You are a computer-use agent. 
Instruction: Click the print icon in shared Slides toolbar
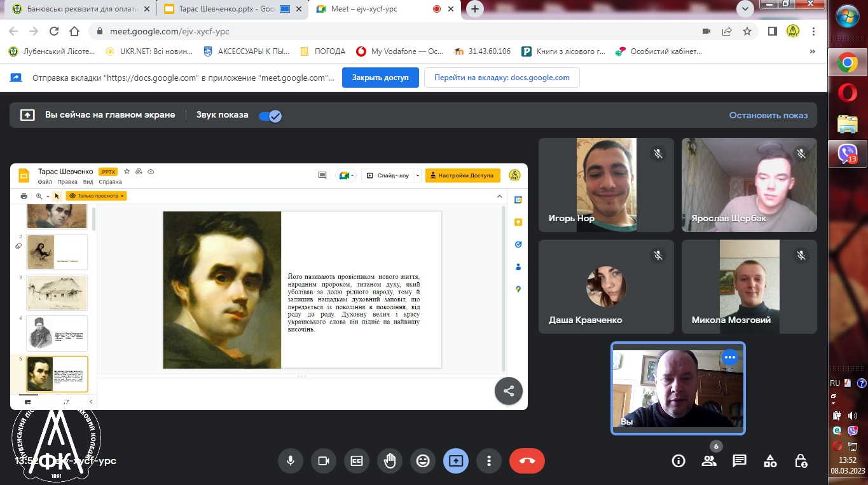point(24,196)
